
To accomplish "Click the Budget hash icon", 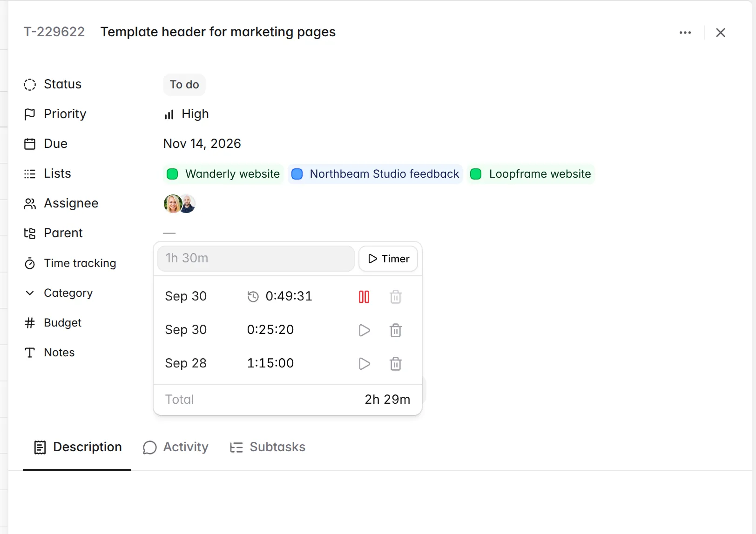I will (30, 323).
